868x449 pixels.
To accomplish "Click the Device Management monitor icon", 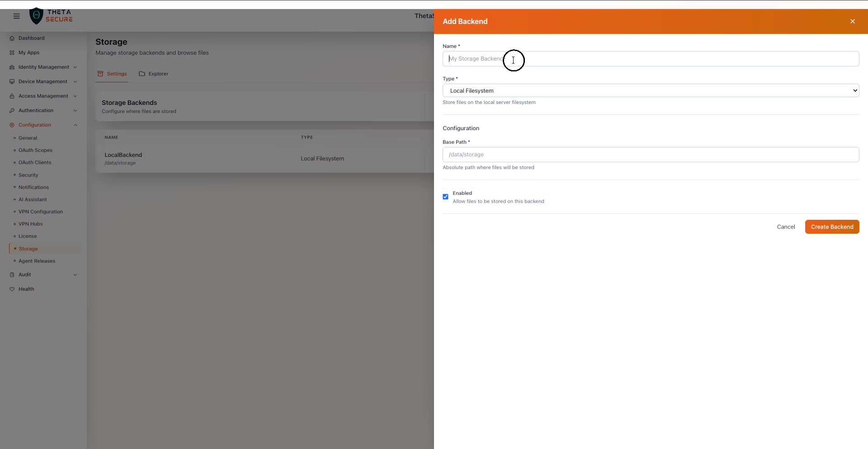I will [x=12, y=81].
